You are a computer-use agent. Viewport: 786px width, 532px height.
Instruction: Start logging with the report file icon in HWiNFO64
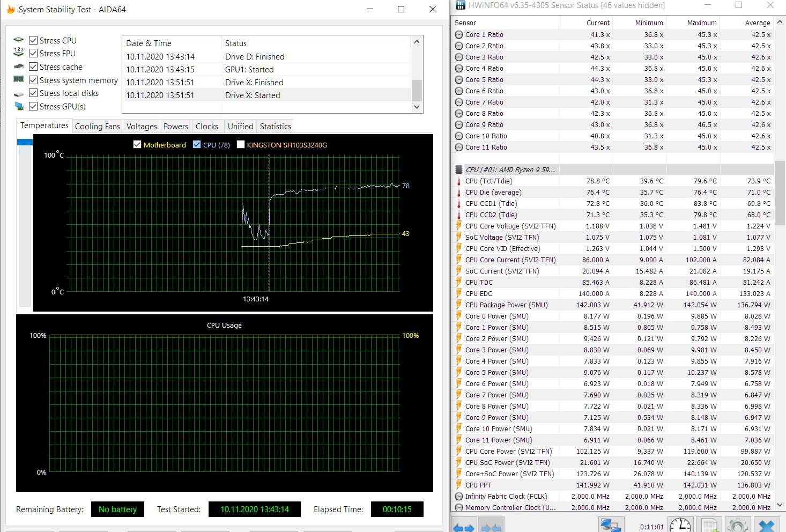pyautogui.click(x=709, y=526)
